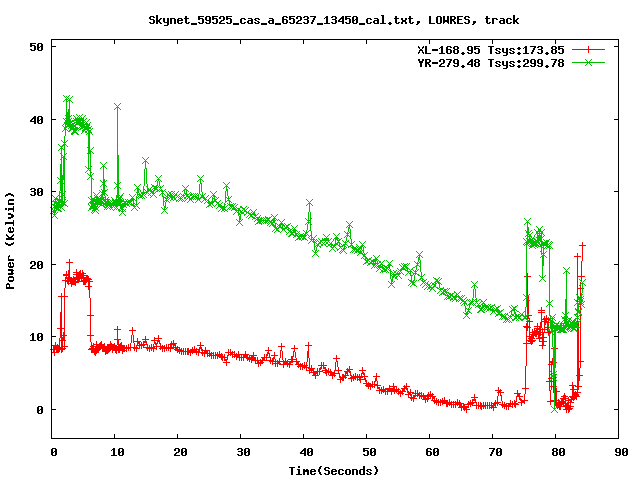The width and height of the screenshot is (640, 480).
Task: Click the green line sample in legend
Action: click(x=588, y=62)
